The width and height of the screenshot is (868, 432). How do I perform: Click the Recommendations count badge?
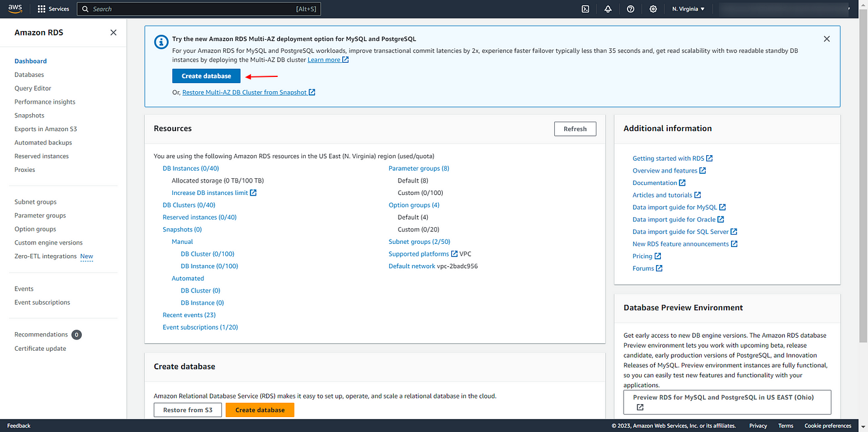(x=76, y=335)
